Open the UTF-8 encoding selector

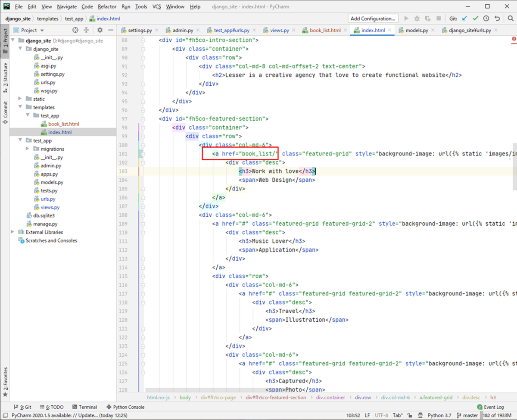pos(381,415)
